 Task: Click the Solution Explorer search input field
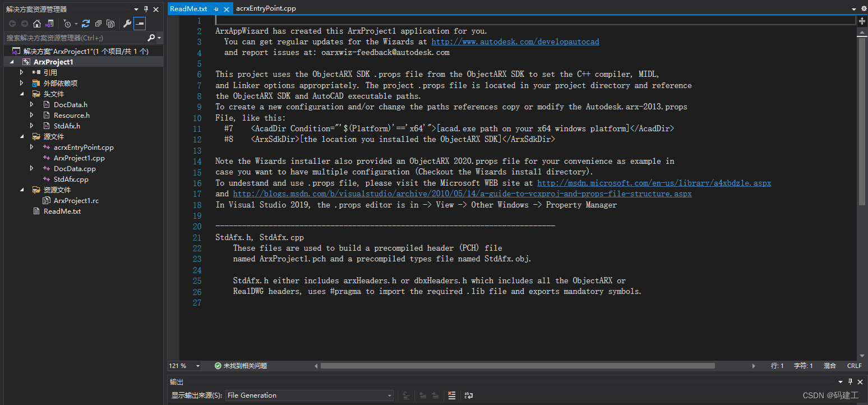pyautogui.click(x=73, y=38)
